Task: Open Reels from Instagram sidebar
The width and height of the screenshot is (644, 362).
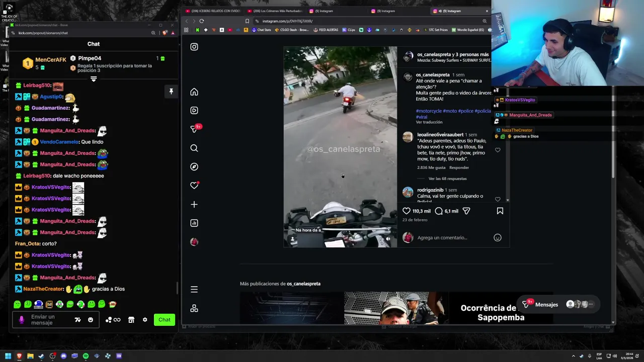Action: click(194, 110)
